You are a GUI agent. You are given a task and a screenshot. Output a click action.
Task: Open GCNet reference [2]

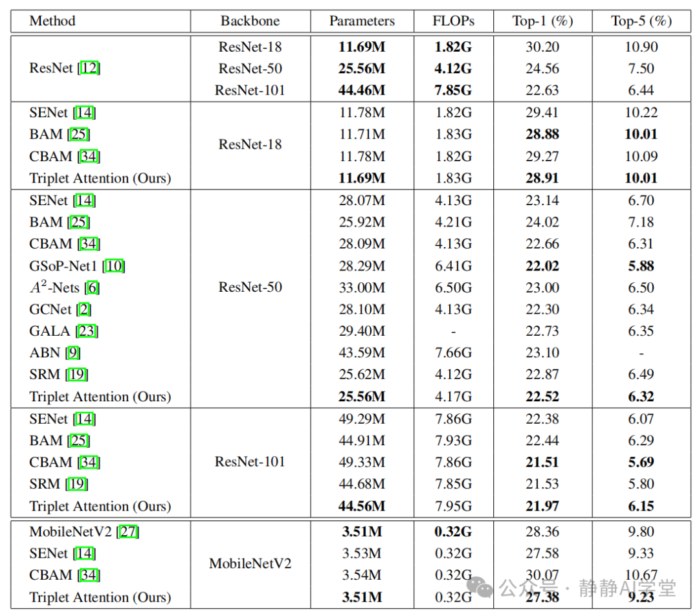[x=83, y=309]
